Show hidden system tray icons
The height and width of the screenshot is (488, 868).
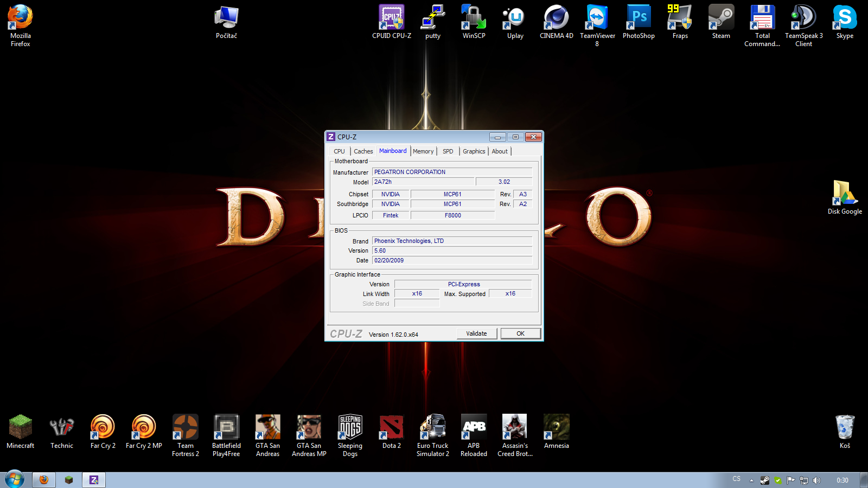point(751,480)
